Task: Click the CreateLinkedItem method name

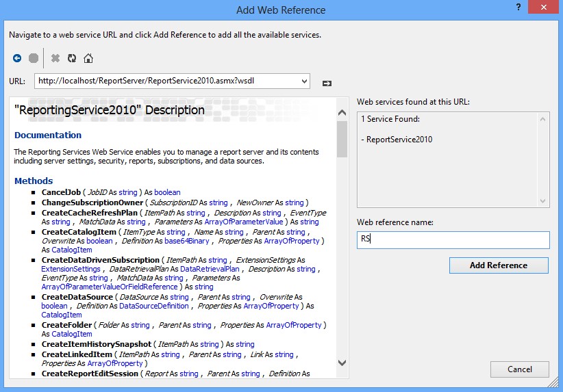Action: tap(77, 354)
